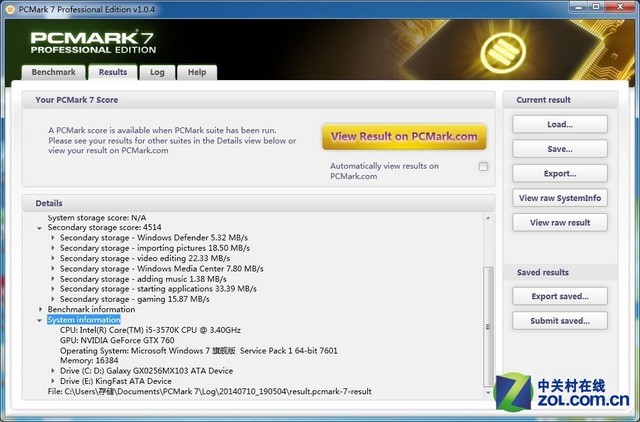This screenshot has height=422, width=640.
Task: Select the CPU: Intel Core i5-3570K line
Action: point(150,330)
